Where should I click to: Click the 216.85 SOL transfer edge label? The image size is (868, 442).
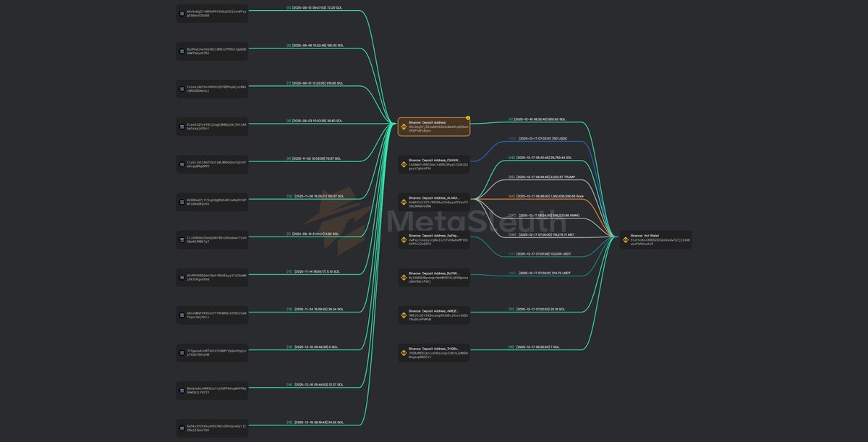(x=315, y=82)
